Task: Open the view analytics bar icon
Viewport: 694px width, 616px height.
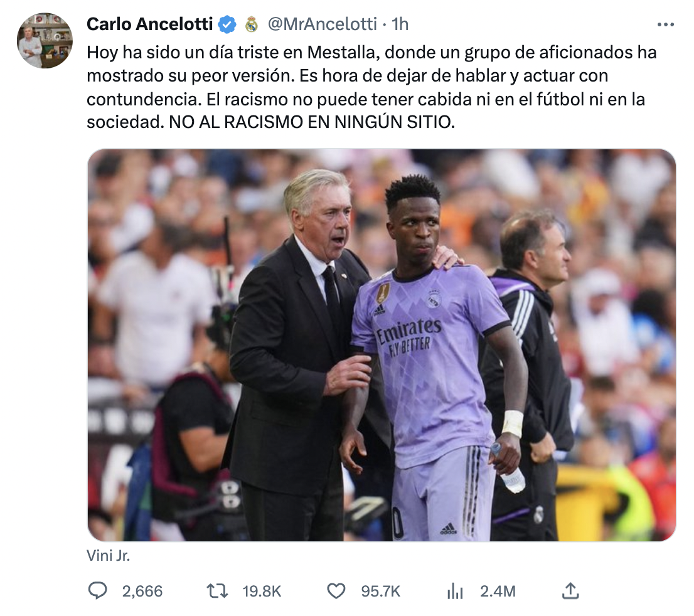Action: pyautogui.click(x=454, y=591)
